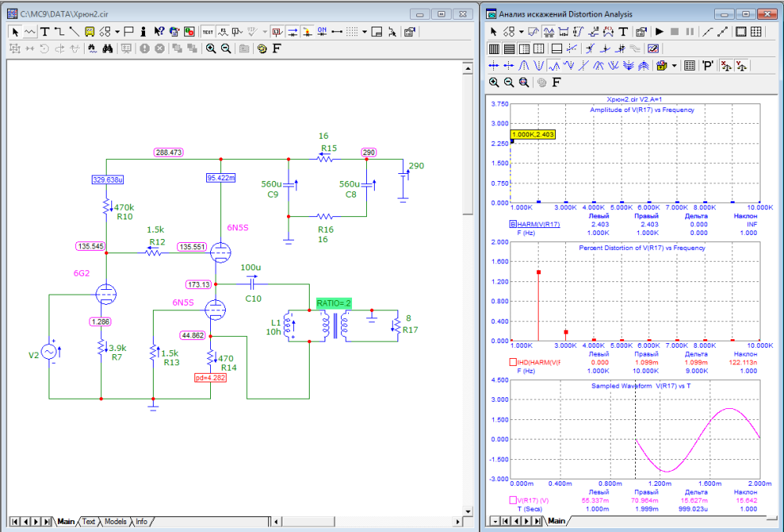Click the schematic Zoom In magnifier
Screen dimensions: 784x532
(x=211, y=49)
